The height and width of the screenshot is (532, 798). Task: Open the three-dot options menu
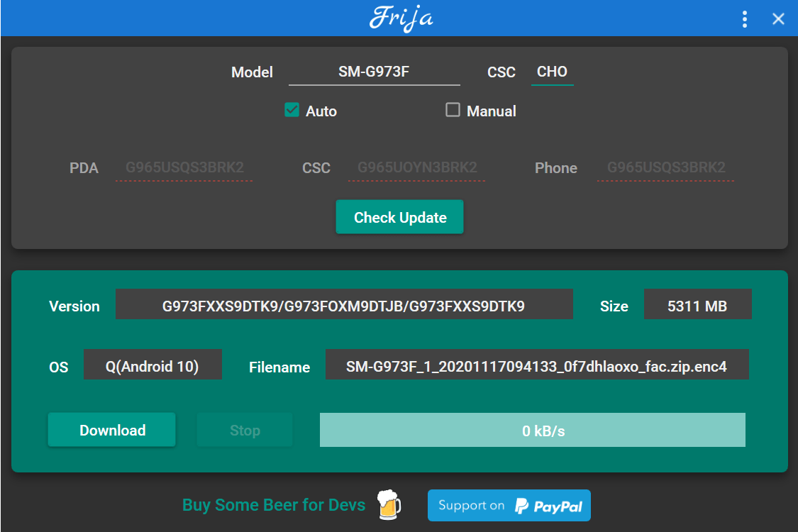(744, 19)
